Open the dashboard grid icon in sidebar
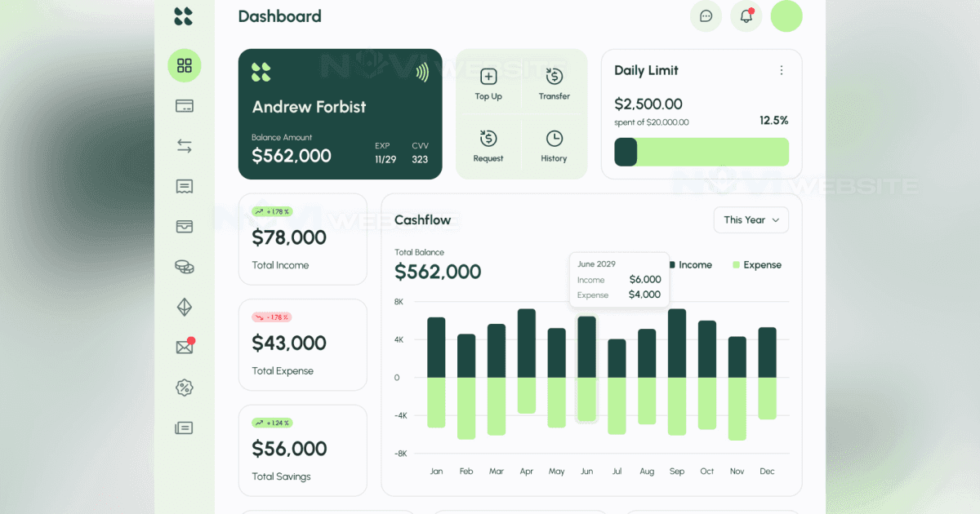This screenshot has height=514, width=980. 185,65
